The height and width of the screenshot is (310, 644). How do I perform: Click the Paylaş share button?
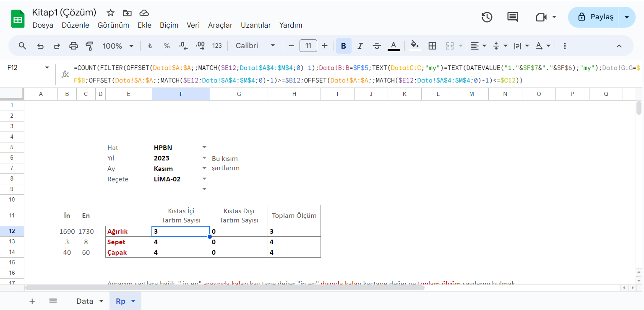[594, 17]
